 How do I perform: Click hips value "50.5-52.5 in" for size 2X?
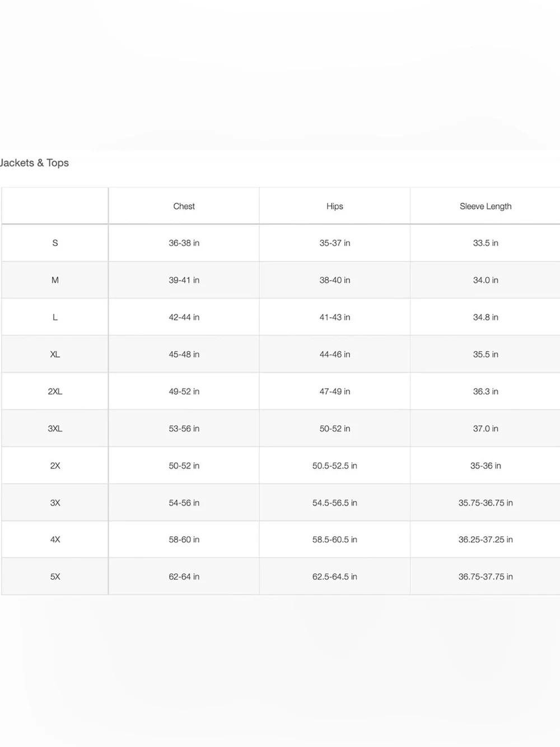pyautogui.click(x=334, y=466)
